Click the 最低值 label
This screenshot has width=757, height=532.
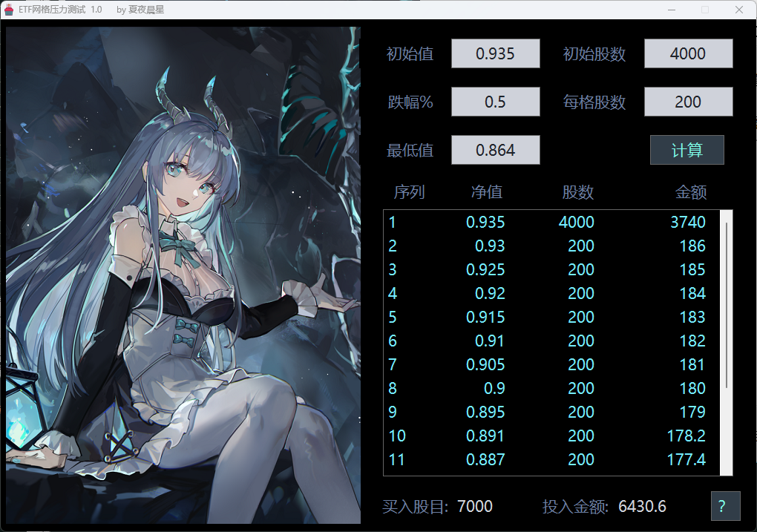[x=410, y=150]
